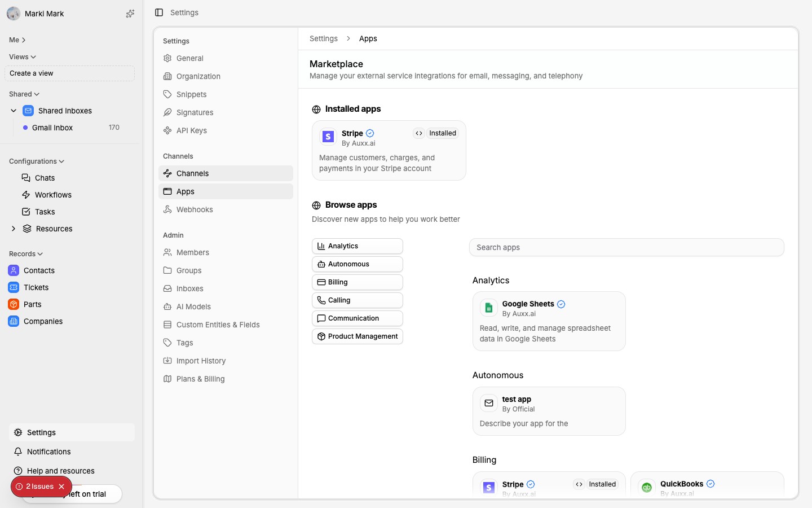Click Create a view button
The width and height of the screenshot is (812, 508).
[x=70, y=73]
